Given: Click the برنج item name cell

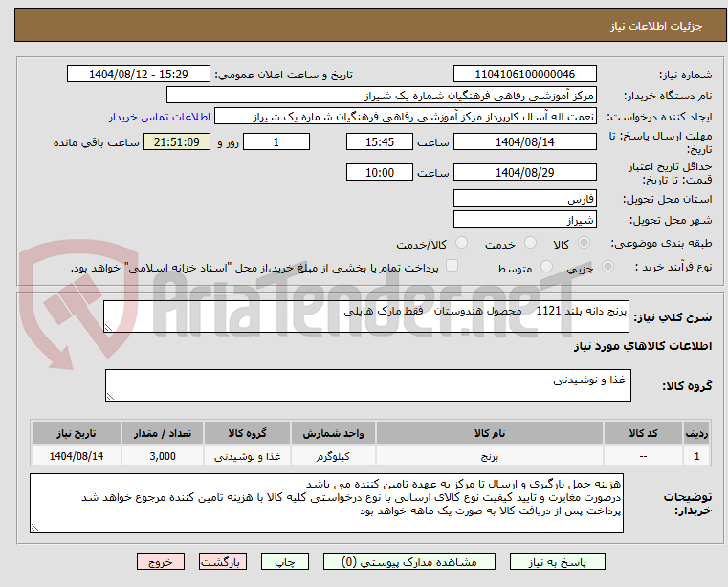Looking at the screenshot, I should (x=490, y=456).
